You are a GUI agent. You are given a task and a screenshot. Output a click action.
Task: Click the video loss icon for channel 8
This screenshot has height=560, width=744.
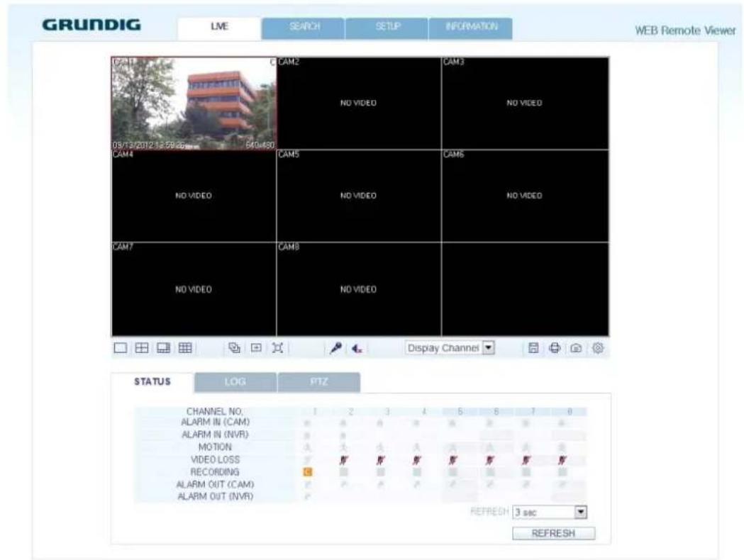(x=562, y=459)
